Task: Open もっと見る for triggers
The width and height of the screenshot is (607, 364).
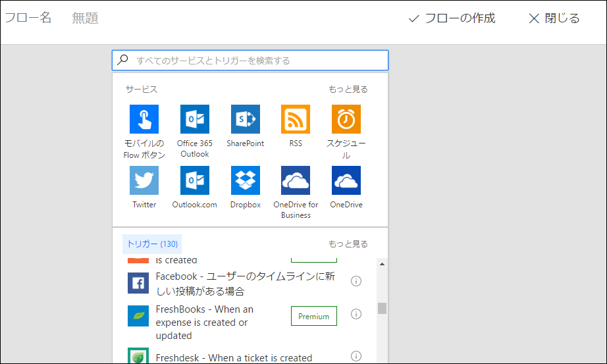Action: pos(348,244)
